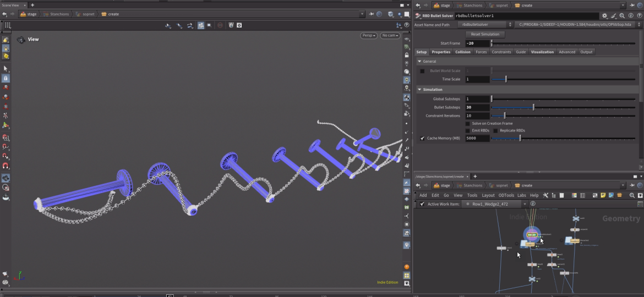Open the Constraints parameter tab
This screenshot has width=644, height=297.
(501, 52)
